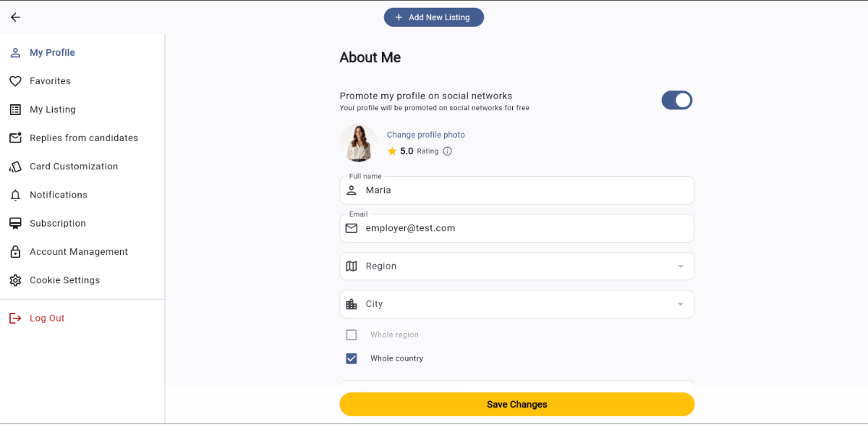Click the My Listing list icon

(15, 109)
